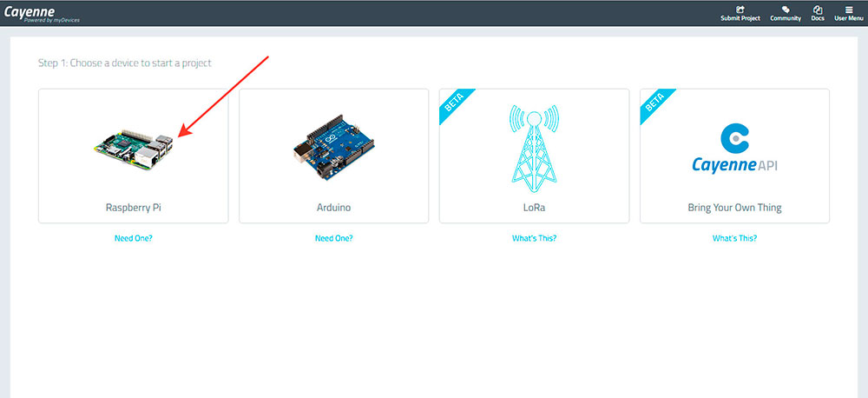Click the Submit Project text label
The height and width of the screenshot is (398, 868).
740,18
